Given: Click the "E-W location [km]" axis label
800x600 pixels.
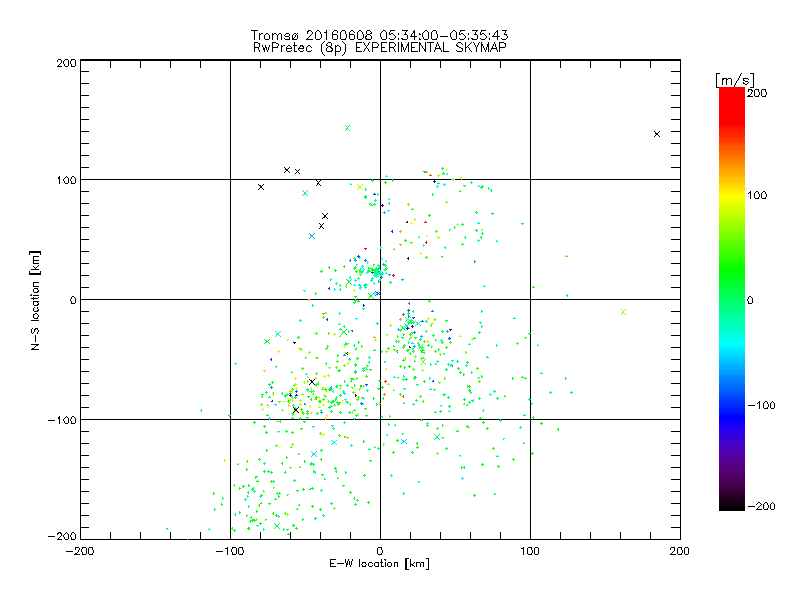Looking at the screenshot, I should click(379, 564).
